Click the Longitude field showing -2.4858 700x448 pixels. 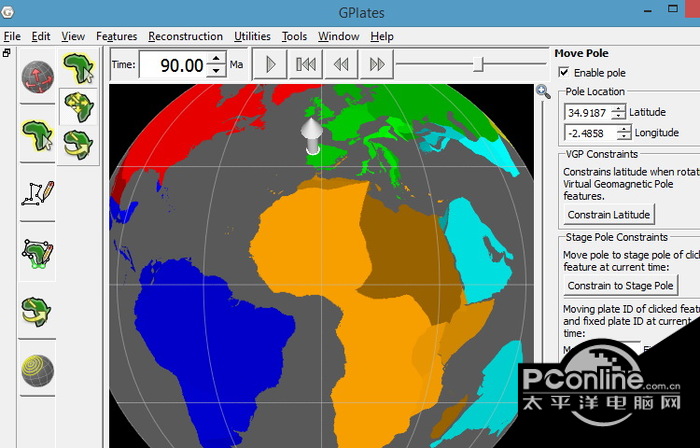click(591, 133)
